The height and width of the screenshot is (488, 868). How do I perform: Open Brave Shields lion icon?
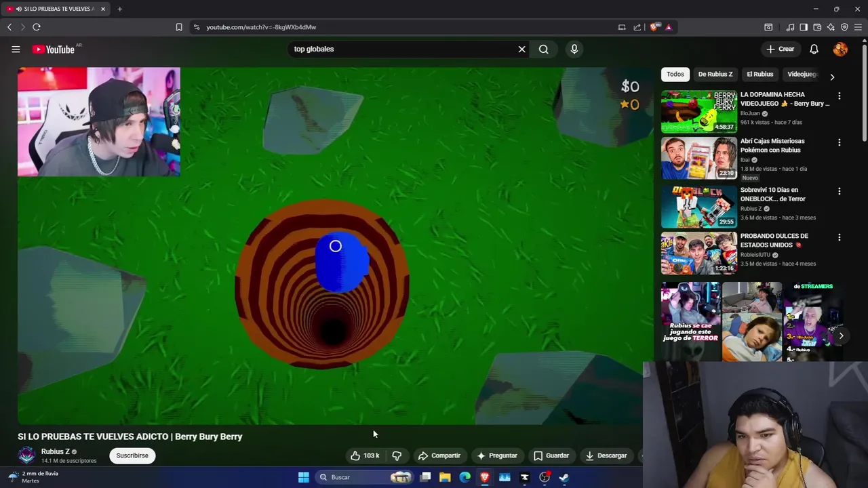tap(654, 27)
